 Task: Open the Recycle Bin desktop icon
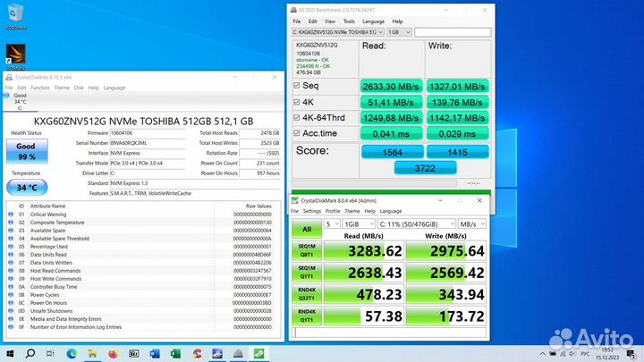pos(15,16)
